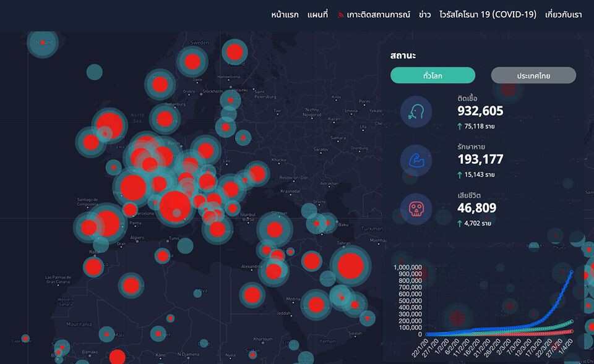
Task: Click the last point on blue chart line
Action: (571, 272)
